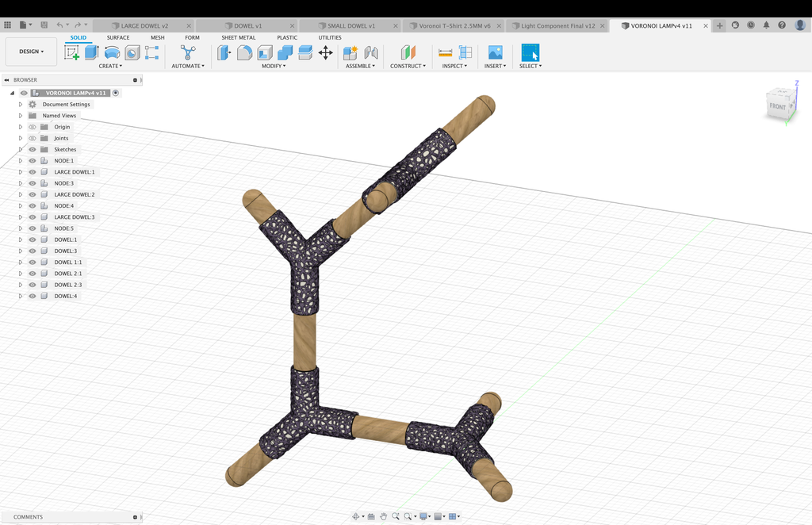Open the Light Component Final v12 tab
Image resolution: width=812 pixels, height=525 pixels.
pos(557,25)
